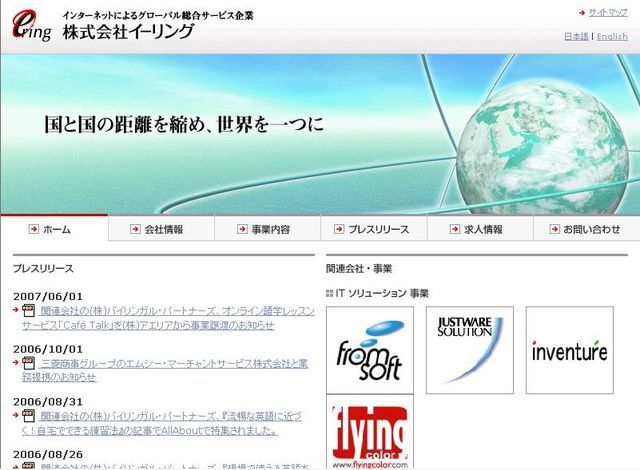Switch to the プレスリリース tab
Screen dimensions: 640x470
(x=374, y=229)
